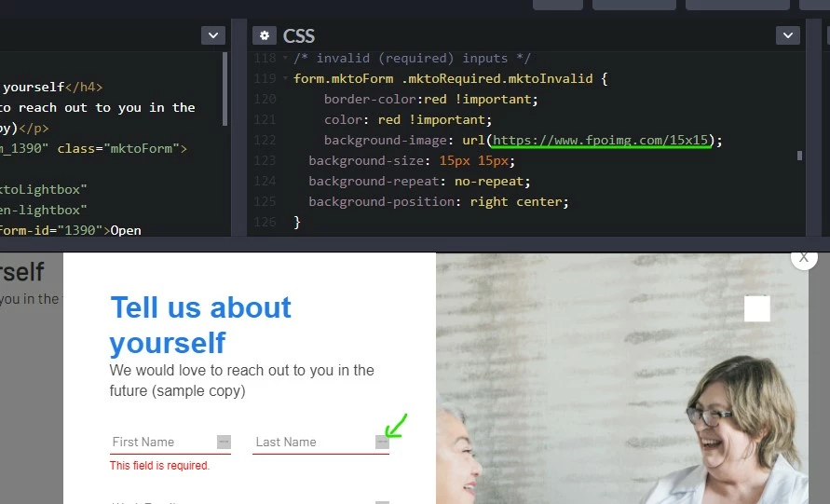Click the fpoimg.com/15x15 URL in CSS

pyautogui.click(x=600, y=141)
